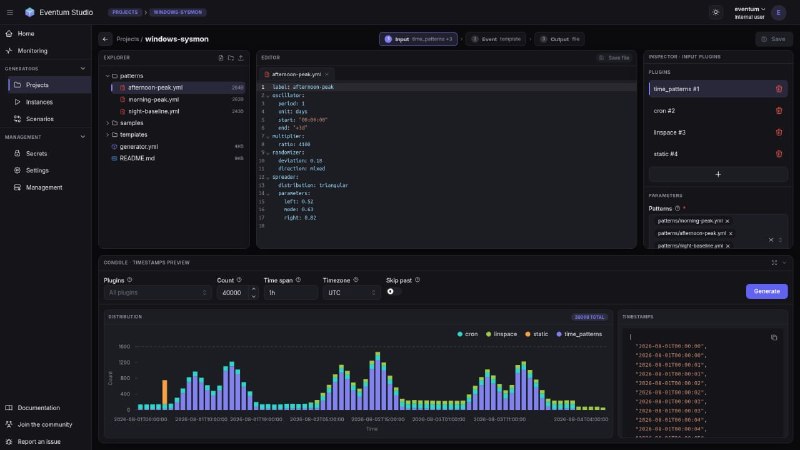Fold the oscillator block in editor
Screen dimensions: 800x450
[x=268, y=96]
